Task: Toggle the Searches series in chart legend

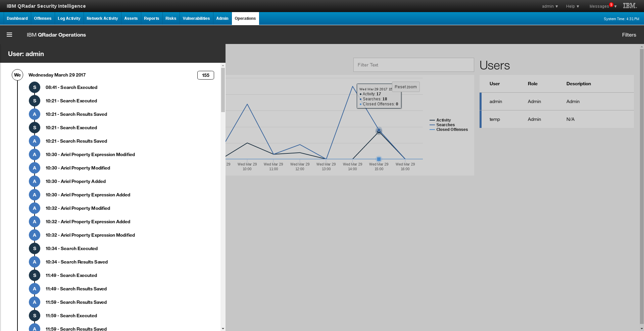Action: click(445, 125)
